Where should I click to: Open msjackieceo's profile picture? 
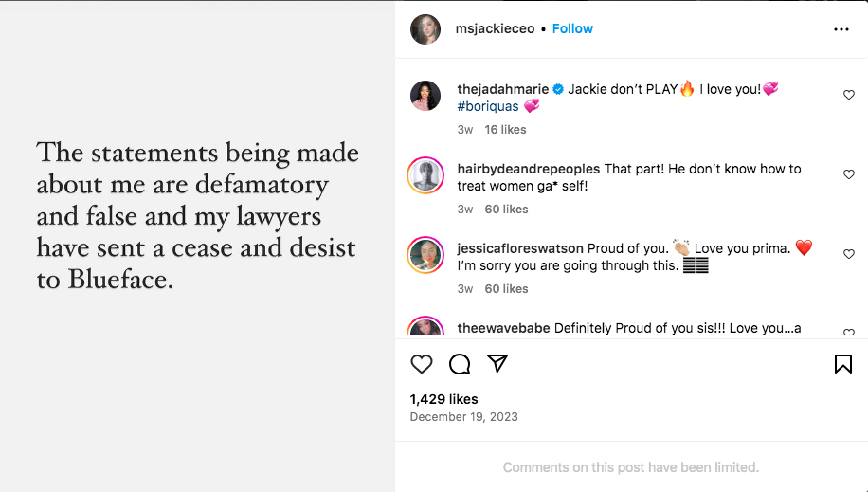click(x=425, y=29)
